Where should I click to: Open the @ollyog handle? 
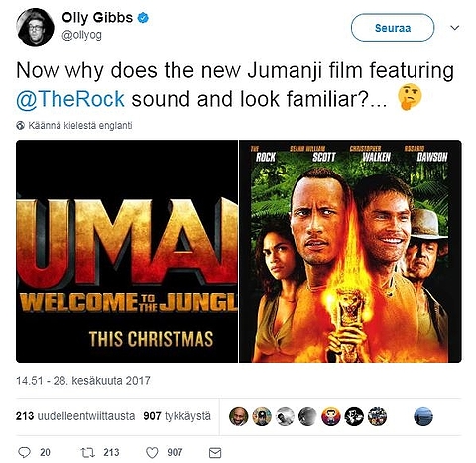[81, 35]
